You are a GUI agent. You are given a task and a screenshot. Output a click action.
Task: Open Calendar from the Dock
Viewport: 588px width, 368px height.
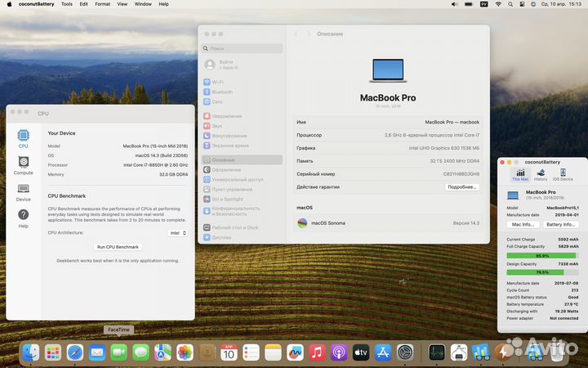229,352
